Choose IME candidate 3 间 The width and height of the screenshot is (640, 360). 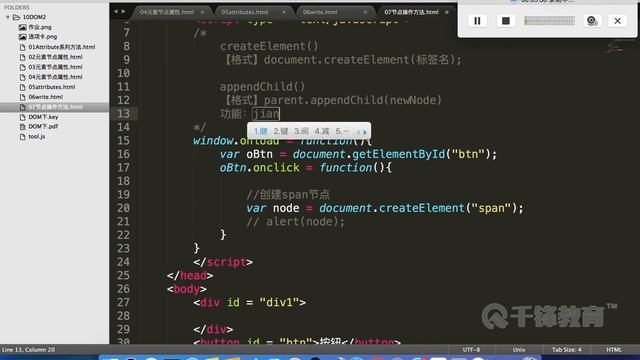(301, 131)
